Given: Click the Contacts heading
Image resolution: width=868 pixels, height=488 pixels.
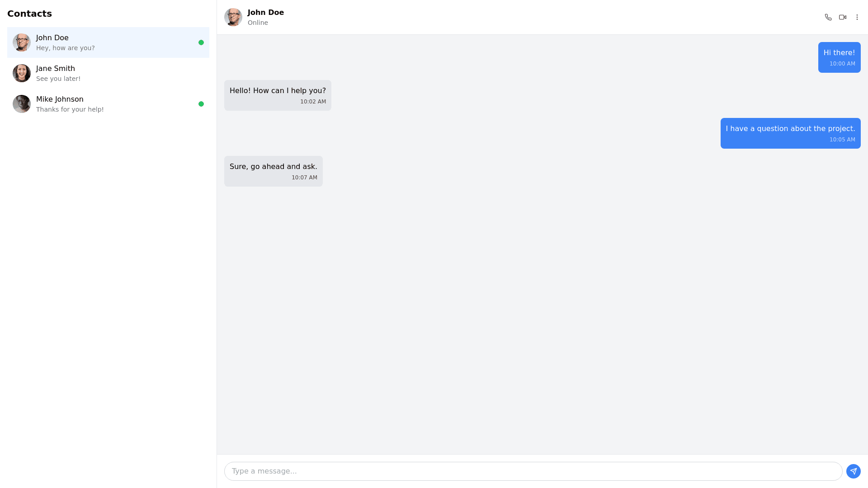Looking at the screenshot, I should [x=29, y=14].
